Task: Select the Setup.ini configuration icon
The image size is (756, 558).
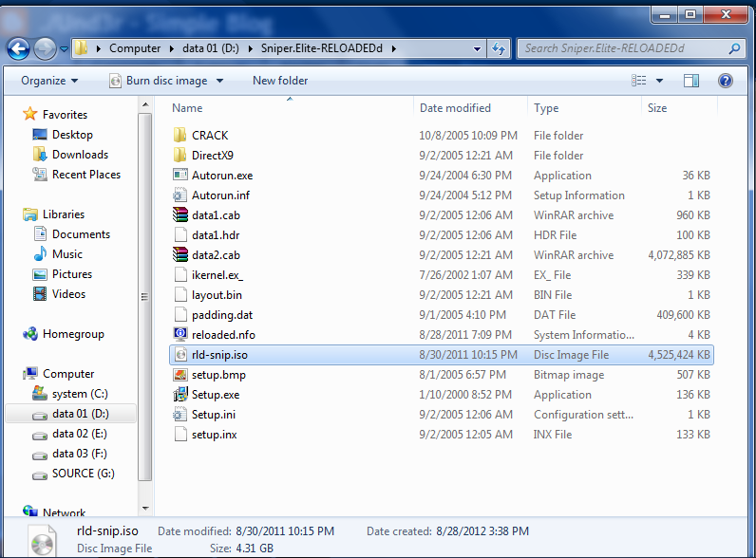Action: tap(180, 415)
